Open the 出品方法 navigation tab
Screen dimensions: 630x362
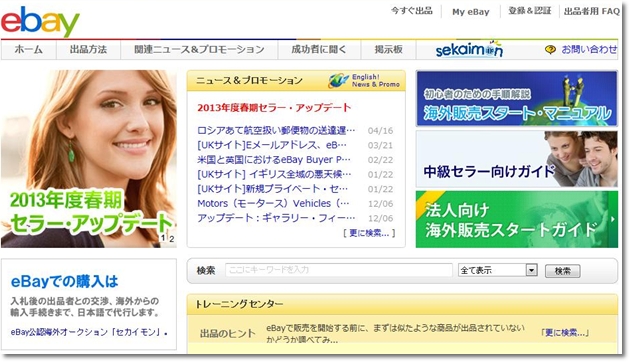tap(88, 50)
